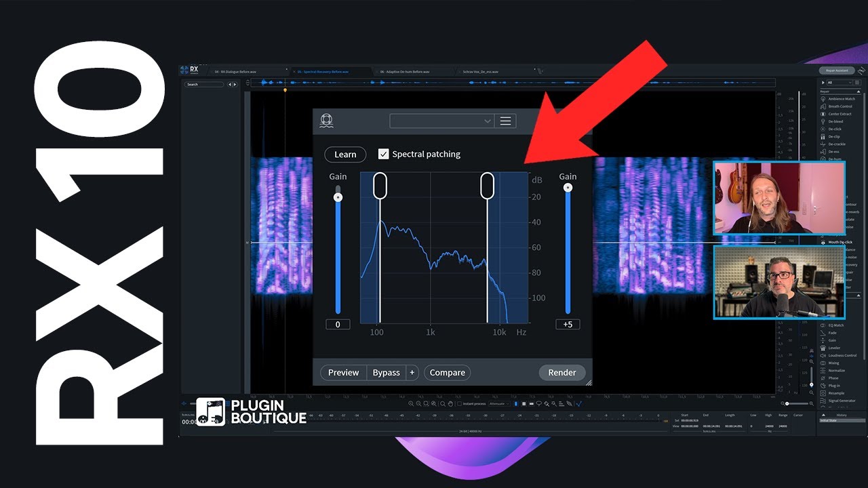Open the module list options menu icon
The height and width of the screenshot is (488, 868).
857,83
